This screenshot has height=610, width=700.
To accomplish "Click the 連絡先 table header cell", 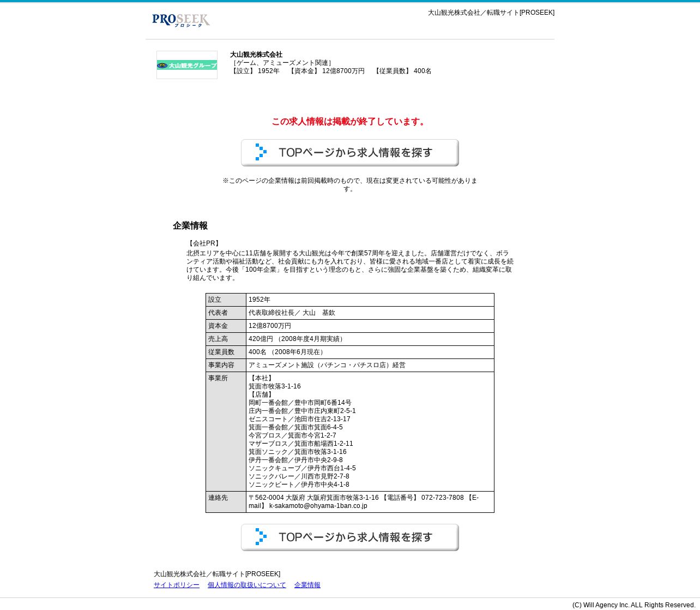I will pyautogui.click(x=226, y=502).
